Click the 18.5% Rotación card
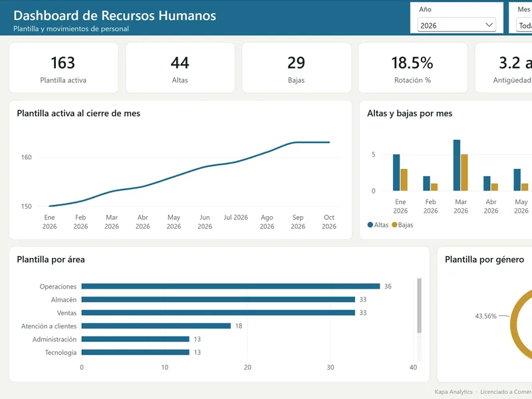 click(x=412, y=68)
